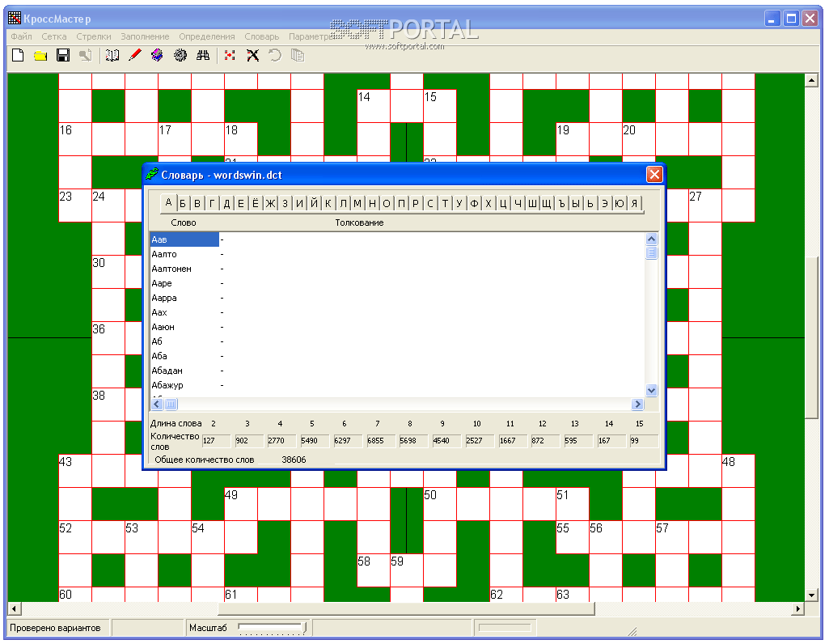Click crossword cell numbered 57
The image size is (829, 644).
tap(672, 537)
